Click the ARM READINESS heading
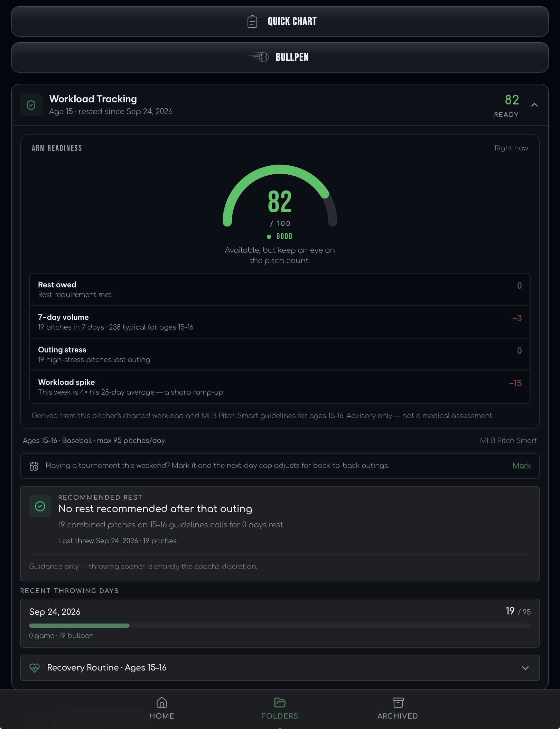 point(57,148)
